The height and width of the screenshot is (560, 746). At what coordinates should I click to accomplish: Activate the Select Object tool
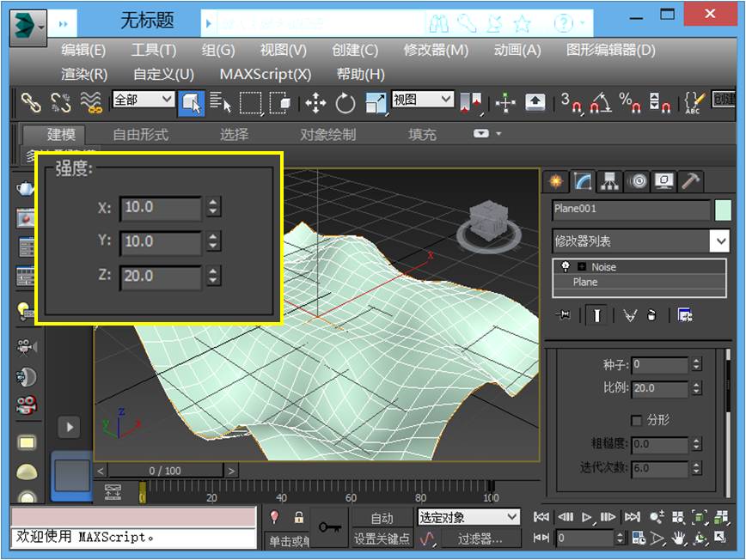point(192,103)
